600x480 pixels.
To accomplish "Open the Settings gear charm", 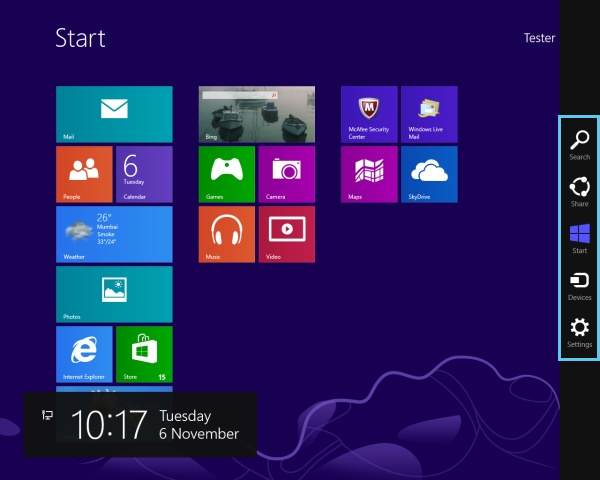I will [579, 331].
